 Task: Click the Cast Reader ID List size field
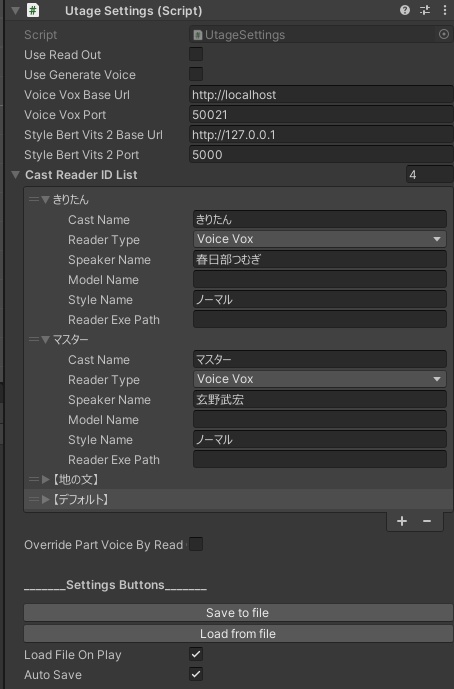click(x=429, y=174)
